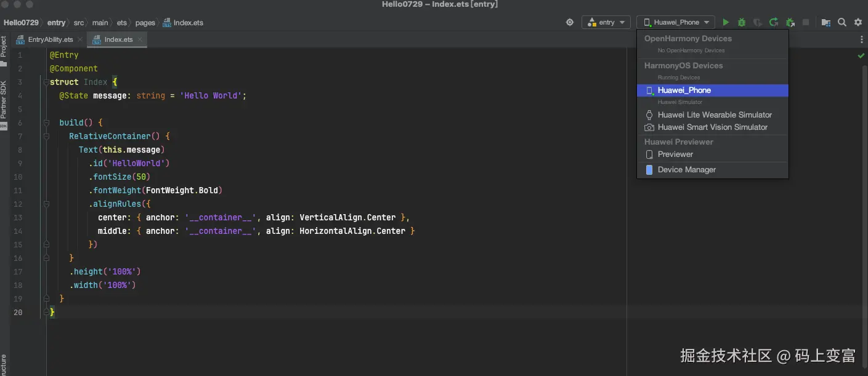Select the Index.ets editor tab
Viewport: 868px width, 376px height.
point(118,39)
